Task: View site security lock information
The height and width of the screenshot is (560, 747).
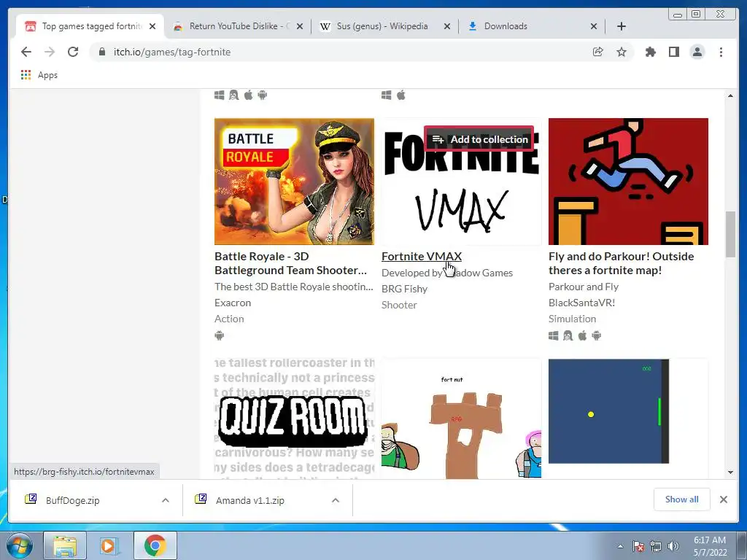Action: tap(102, 52)
